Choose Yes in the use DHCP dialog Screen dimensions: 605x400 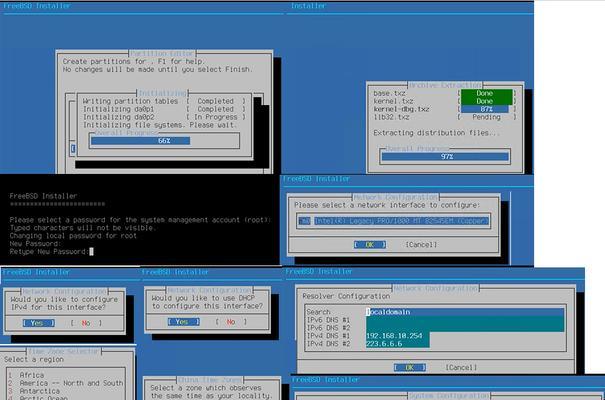tap(184, 322)
